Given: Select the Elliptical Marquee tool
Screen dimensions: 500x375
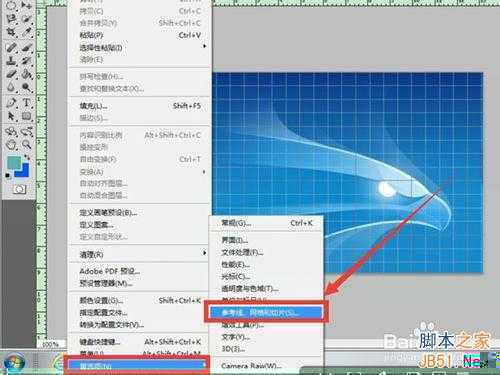Looking at the screenshot, I should (11, 5).
